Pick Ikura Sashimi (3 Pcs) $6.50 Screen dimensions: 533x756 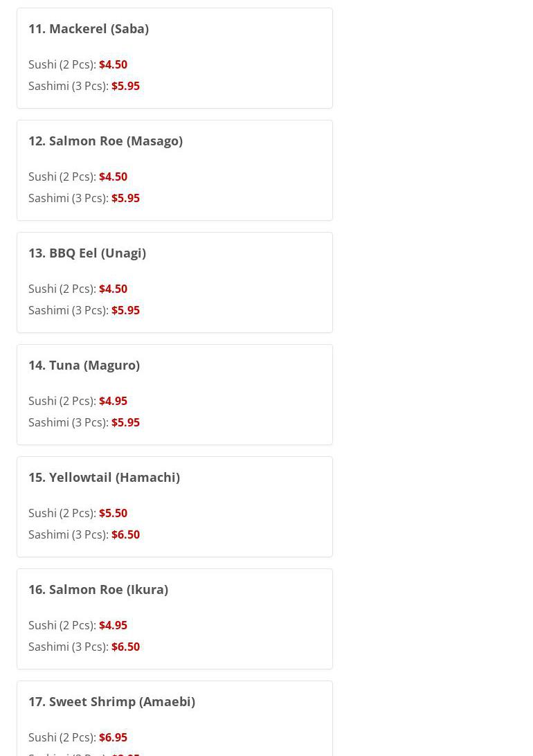tap(84, 647)
